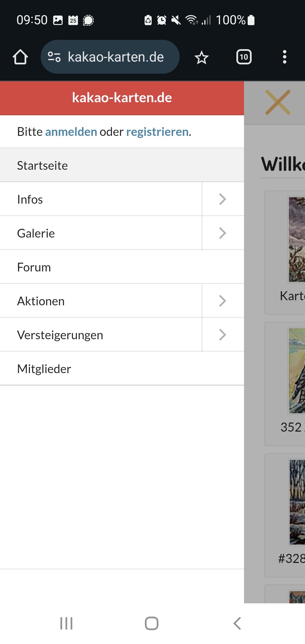This screenshot has height=644, width=305.
Task: Expand the Galerie submenu chevron
Action: [x=223, y=233]
